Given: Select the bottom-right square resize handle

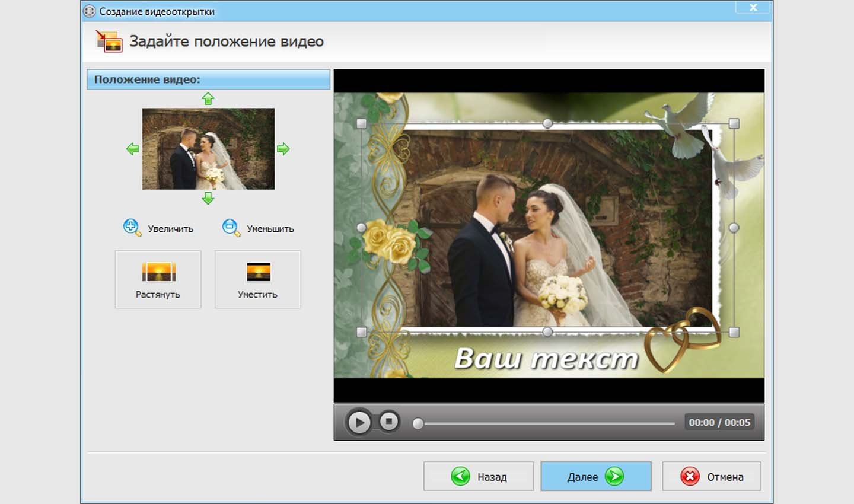Looking at the screenshot, I should tap(734, 332).
